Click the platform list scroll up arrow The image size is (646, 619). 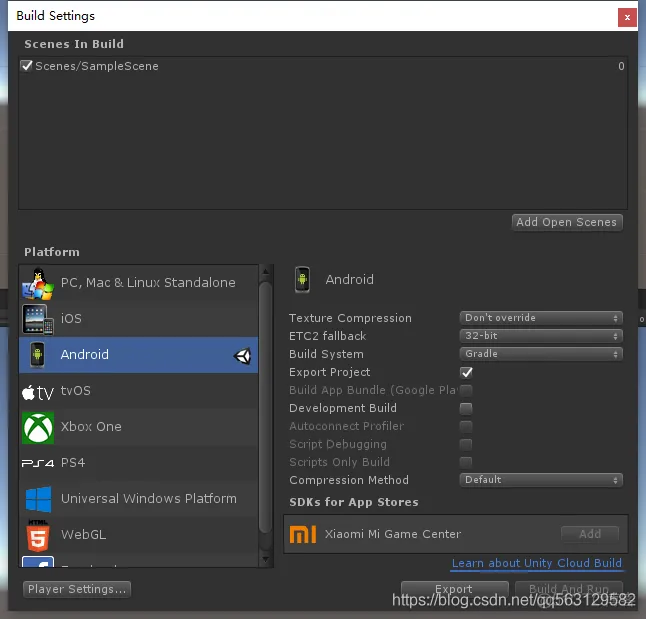266,272
